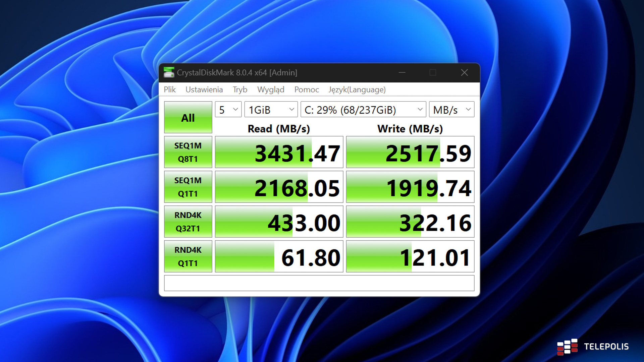644x362 pixels.
Task: Start the RND4K Q1T1 test
Action: tap(188, 256)
